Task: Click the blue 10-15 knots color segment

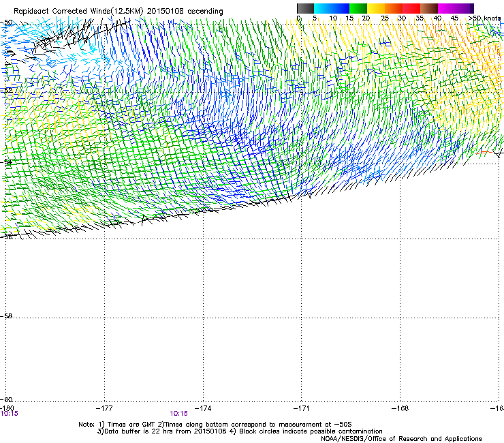Action: [341, 8]
